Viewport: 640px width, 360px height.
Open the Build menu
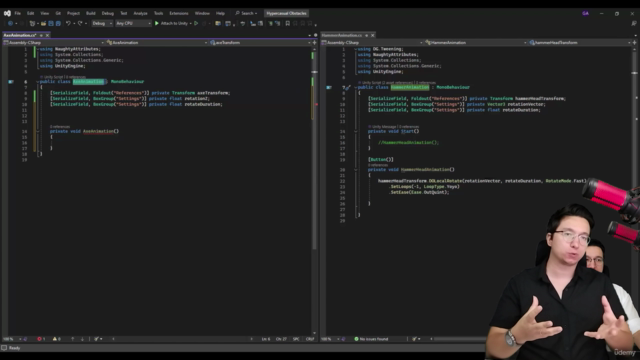point(91,13)
